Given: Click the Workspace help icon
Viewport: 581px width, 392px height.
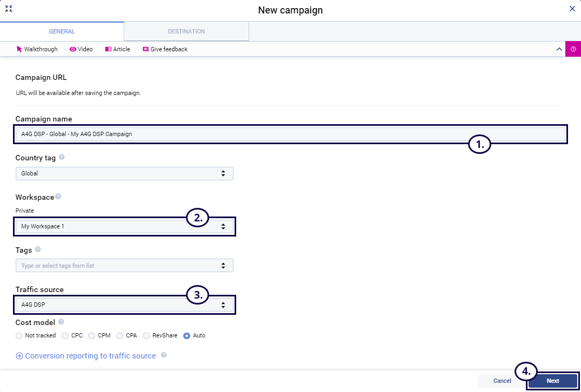Looking at the screenshot, I should (58, 197).
